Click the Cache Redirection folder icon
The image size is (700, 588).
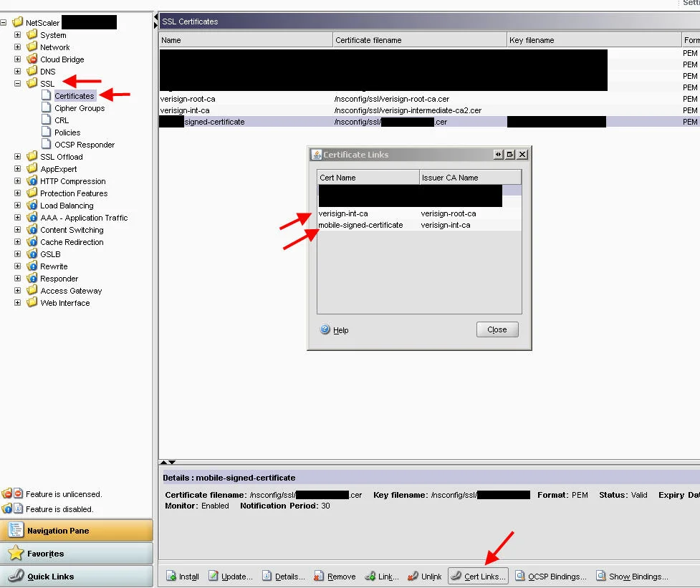[32, 241]
